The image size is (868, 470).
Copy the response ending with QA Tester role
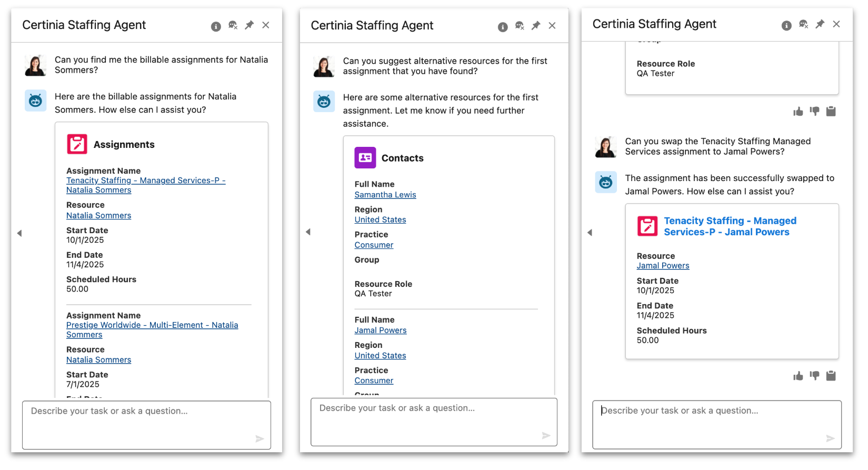[x=831, y=112]
